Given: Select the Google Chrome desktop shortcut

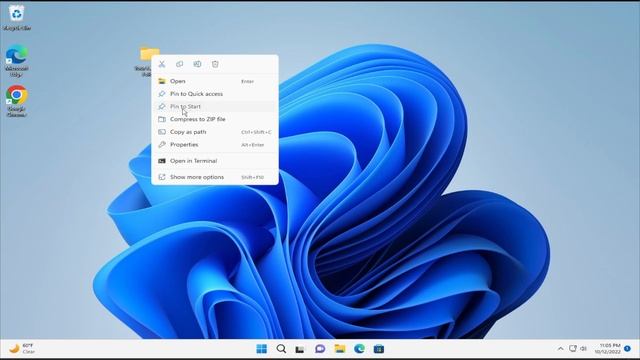Looking at the screenshot, I should [17, 101].
